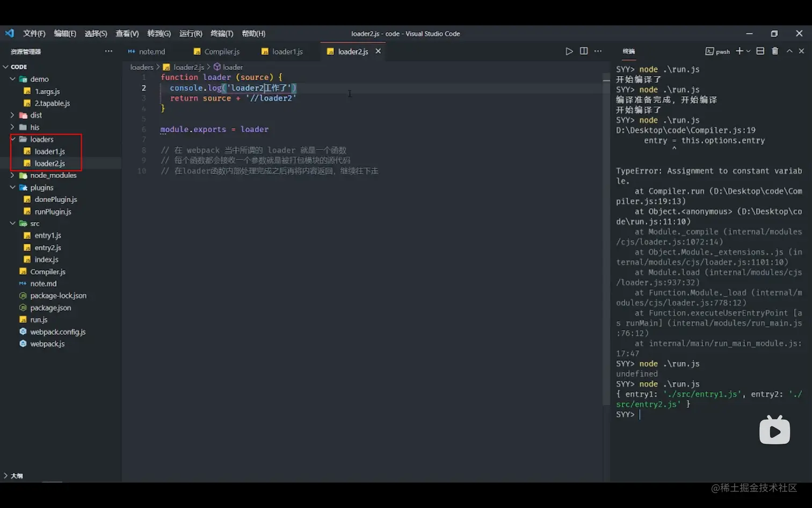Select loader2.js in the file tree

[x=49, y=163]
